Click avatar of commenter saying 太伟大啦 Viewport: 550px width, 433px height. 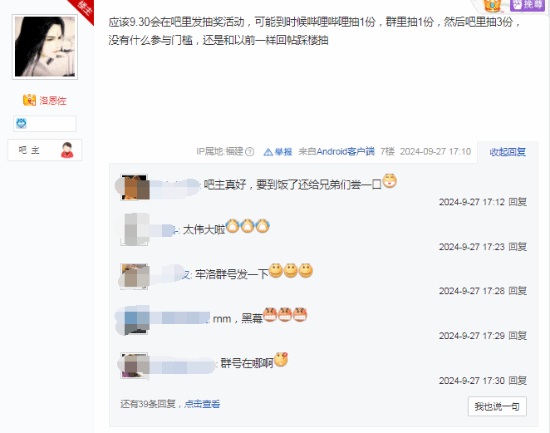tap(134, 229)
